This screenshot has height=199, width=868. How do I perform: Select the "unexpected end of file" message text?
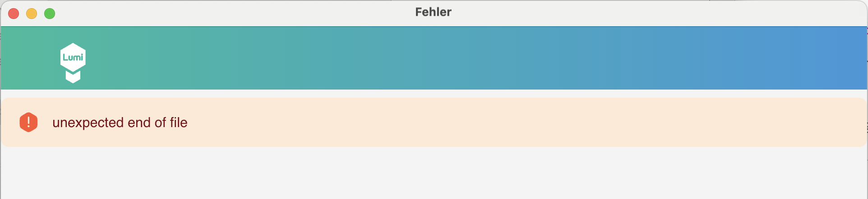(120, 123)
